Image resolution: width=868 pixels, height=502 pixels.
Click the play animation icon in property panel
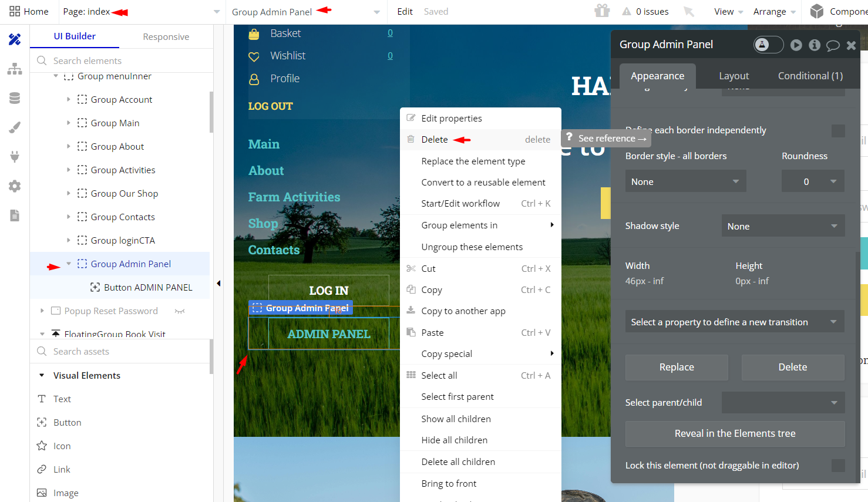796,45
